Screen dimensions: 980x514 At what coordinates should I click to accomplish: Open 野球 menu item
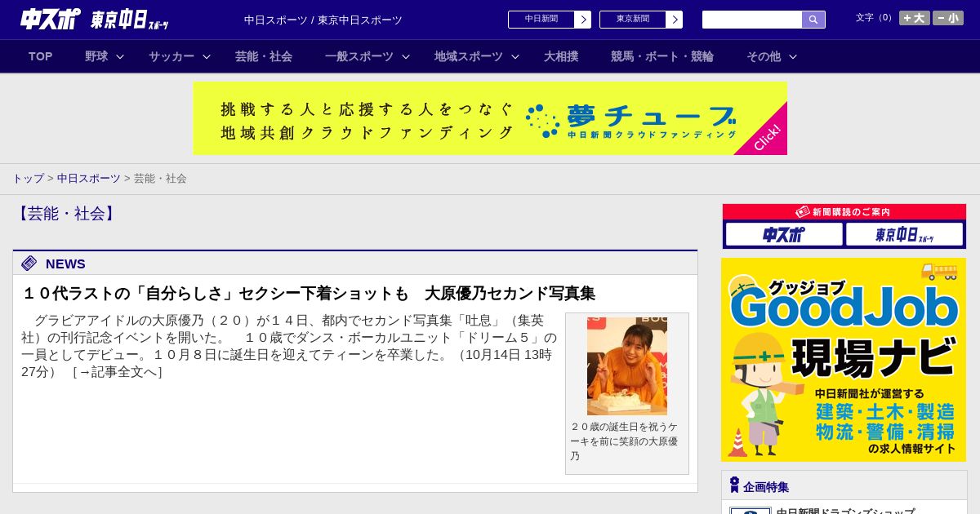(x=96, y=56)
